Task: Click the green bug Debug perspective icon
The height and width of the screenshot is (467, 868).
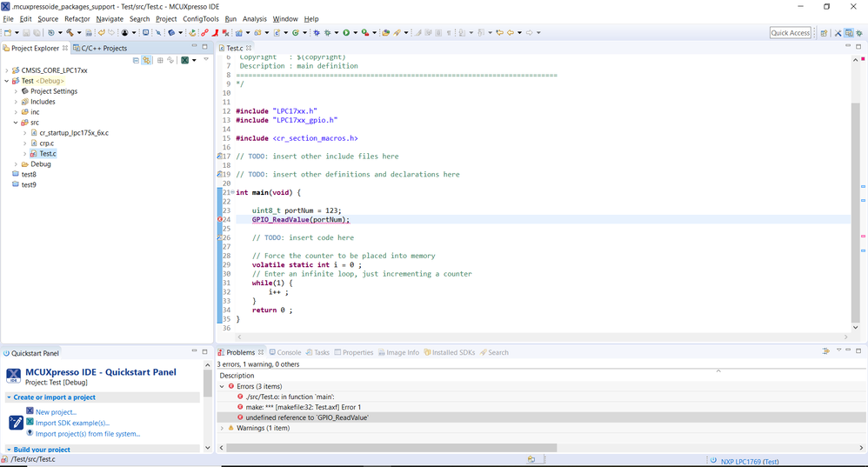Action: (x=859, y=33)
